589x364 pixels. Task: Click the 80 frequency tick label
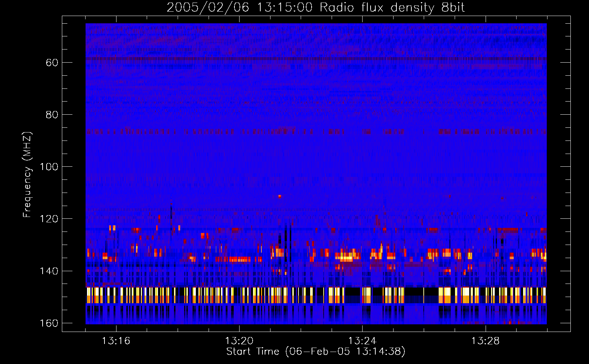click(52, 115)
